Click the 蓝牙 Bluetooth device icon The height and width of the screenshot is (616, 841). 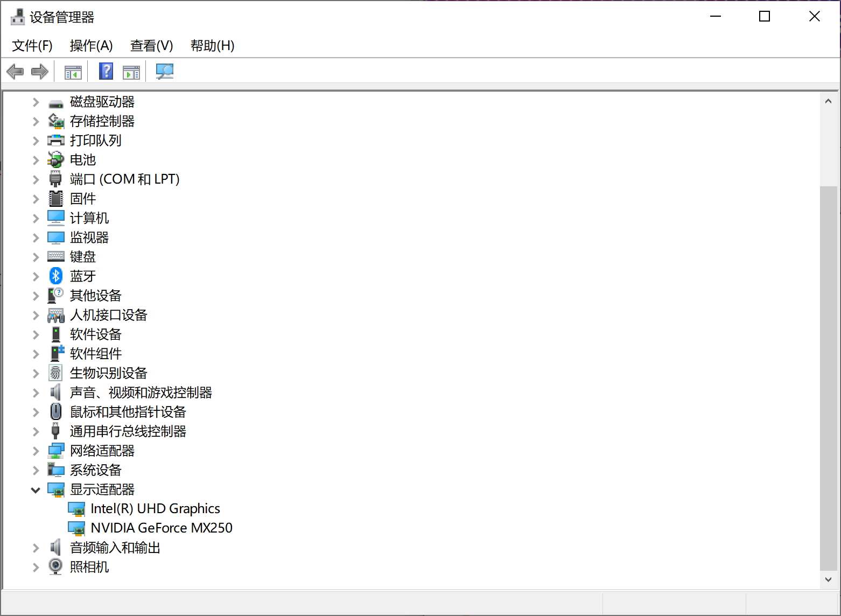click(55, 276)
